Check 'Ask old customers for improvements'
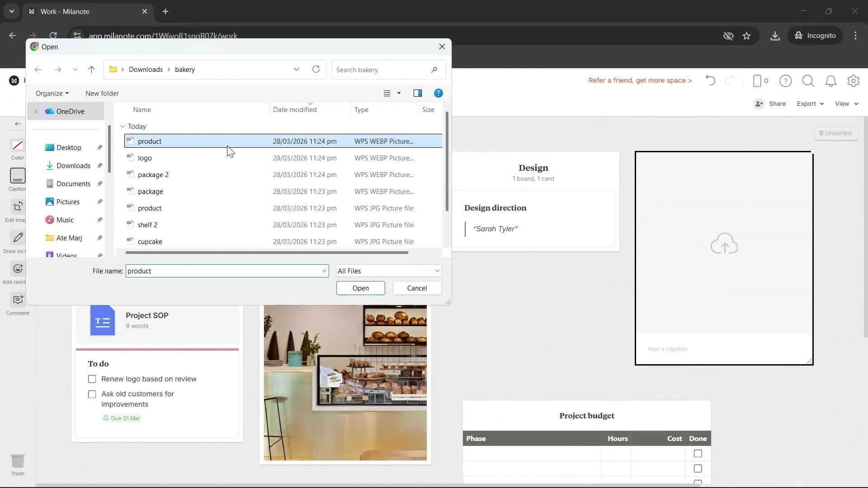868x488 pixels. 92,394
